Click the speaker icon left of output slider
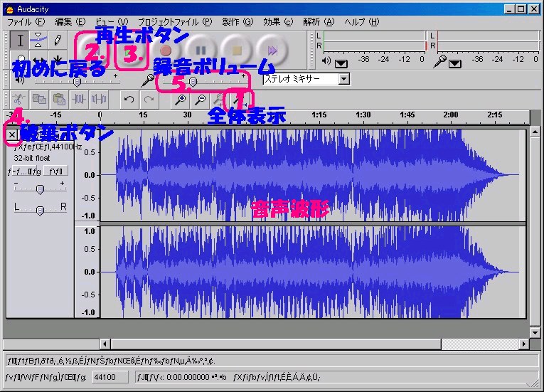This screenshot has height=392, width=544. click(20, 80)
